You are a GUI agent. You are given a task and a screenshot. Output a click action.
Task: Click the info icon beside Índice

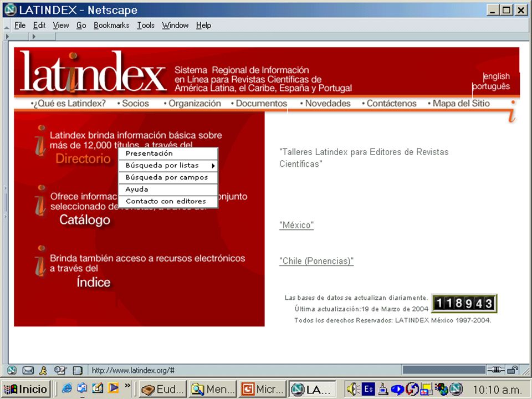tap(40, 261)
